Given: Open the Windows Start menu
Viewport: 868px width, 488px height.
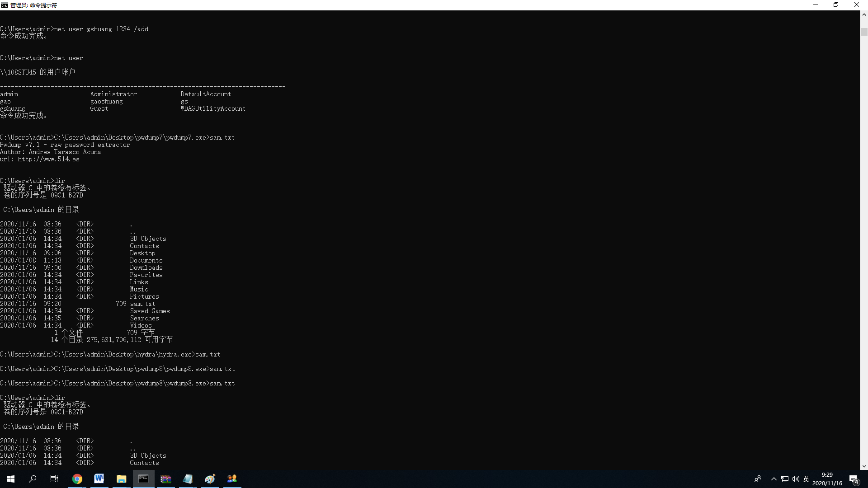Looking at the screenshot, I should 11,479.
